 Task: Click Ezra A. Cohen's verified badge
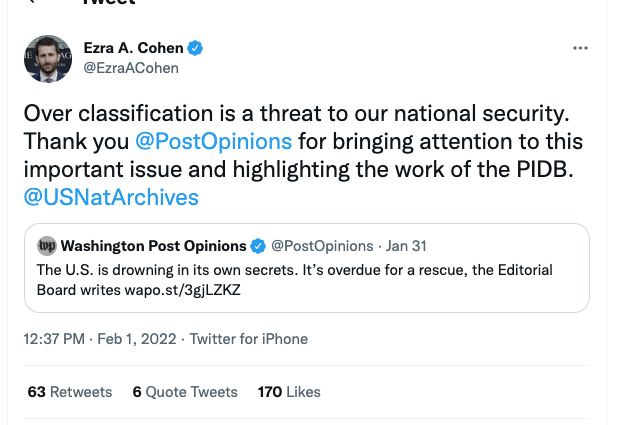(x=195, y=48)
